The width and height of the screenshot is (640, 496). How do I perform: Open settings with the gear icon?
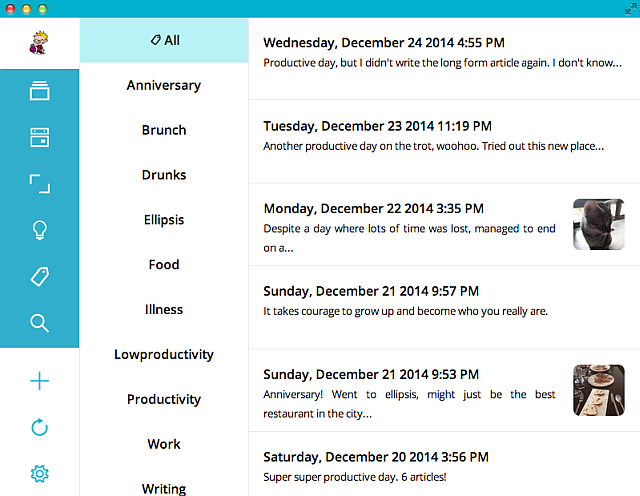coord(40,473)
